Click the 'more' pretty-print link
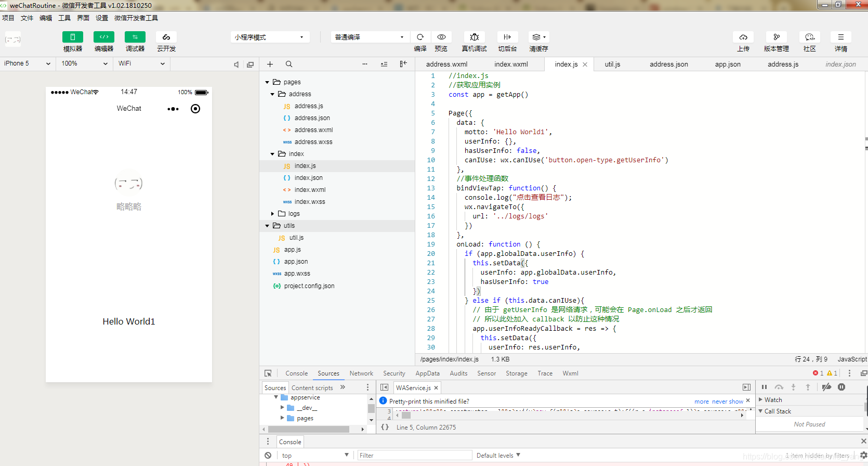The image size is (868, 466). pyautogui.click(x=702, y=402)
